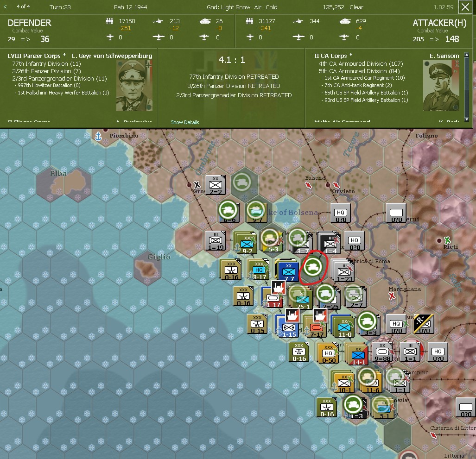The image size is (476, 459).
Task: Select the 5-1 infantry division counter
Action: coord(384,409)
